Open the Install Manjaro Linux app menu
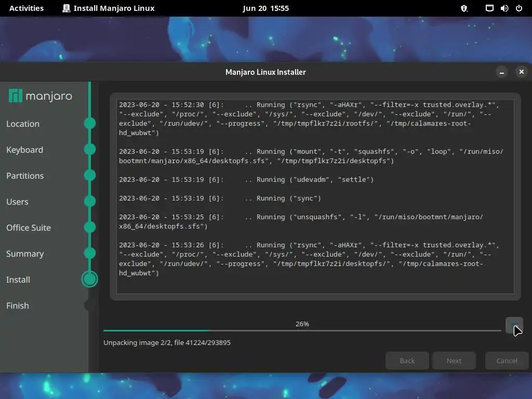 (109, 8)
